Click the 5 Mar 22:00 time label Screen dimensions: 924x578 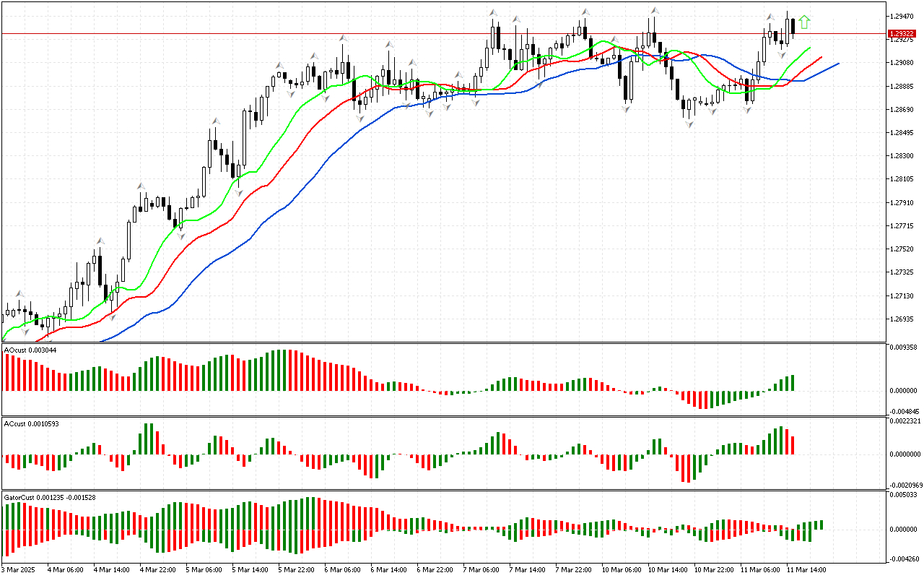(297, 569)
